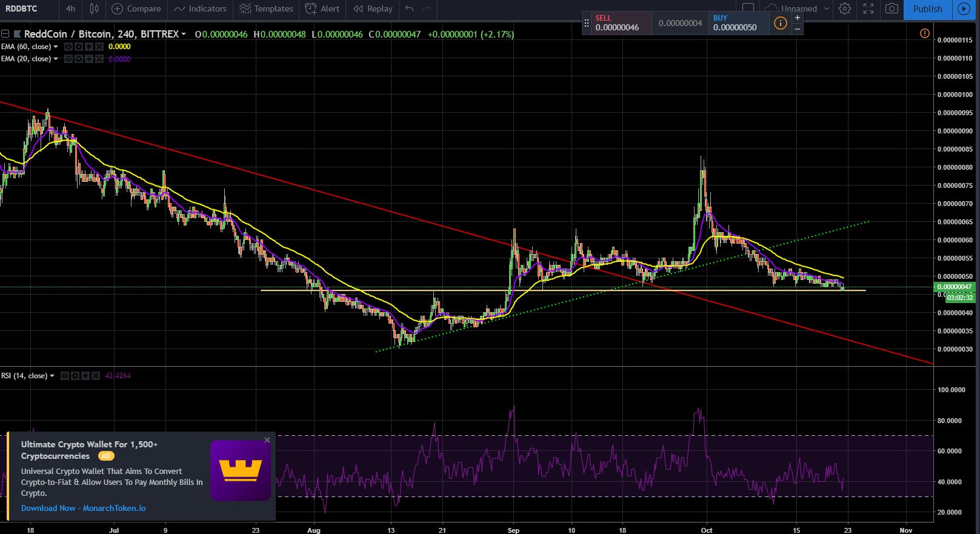Image resolution: width=980 pixels, height=534 pixels.
Task: Click the +0.00000001 (+2.17%) change value
Action: 471,35
